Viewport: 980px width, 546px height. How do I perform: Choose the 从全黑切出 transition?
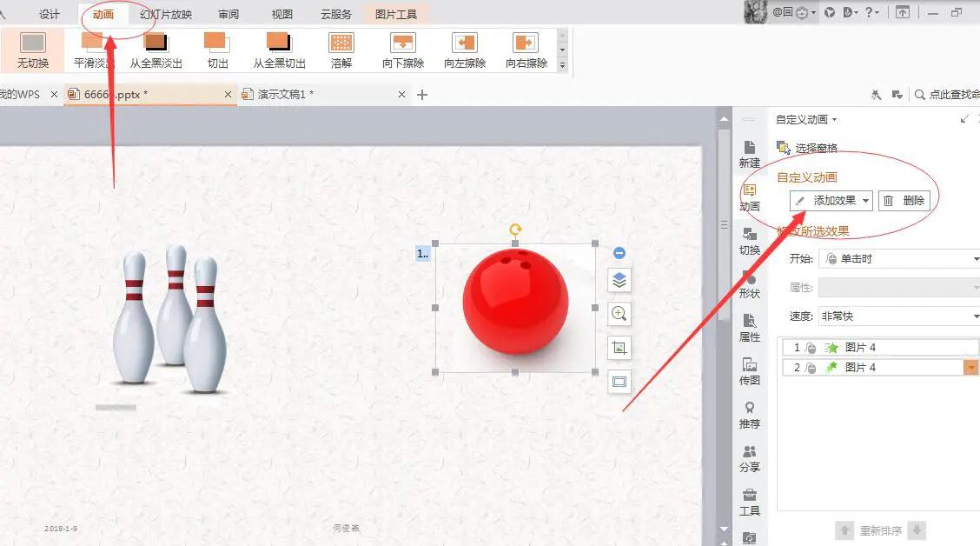280,50
